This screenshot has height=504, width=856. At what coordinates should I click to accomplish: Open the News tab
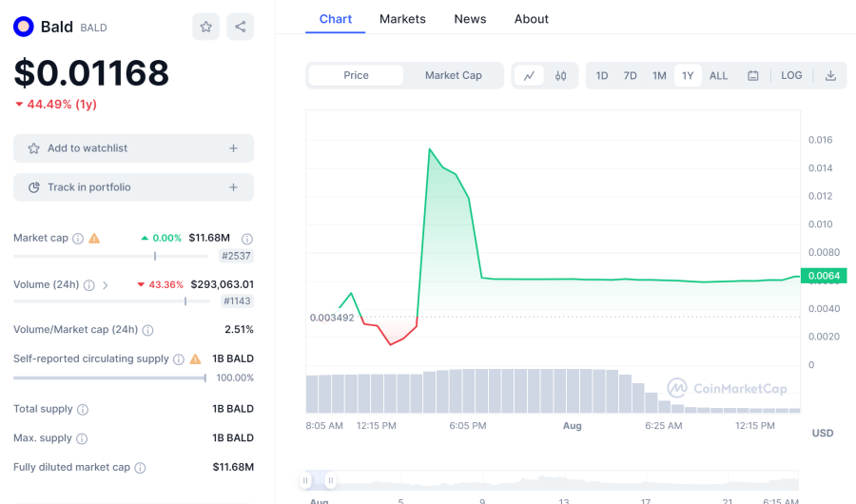[x=470, y=19]
